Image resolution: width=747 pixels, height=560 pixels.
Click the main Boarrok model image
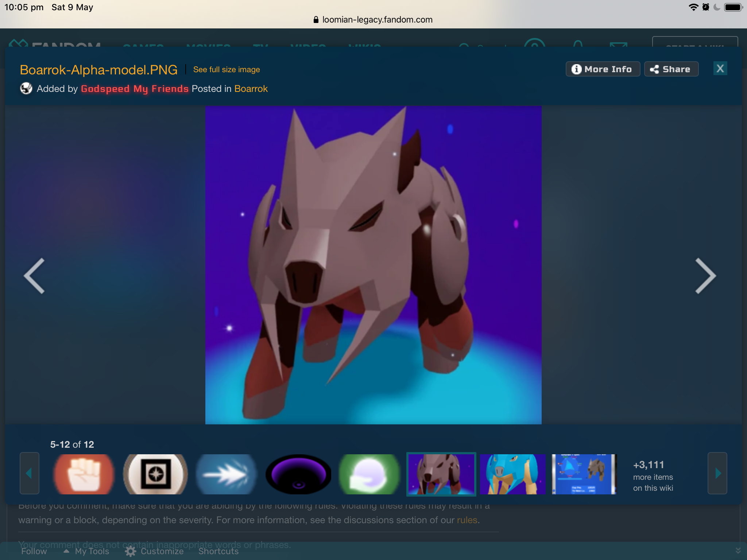tap(373, 265)
